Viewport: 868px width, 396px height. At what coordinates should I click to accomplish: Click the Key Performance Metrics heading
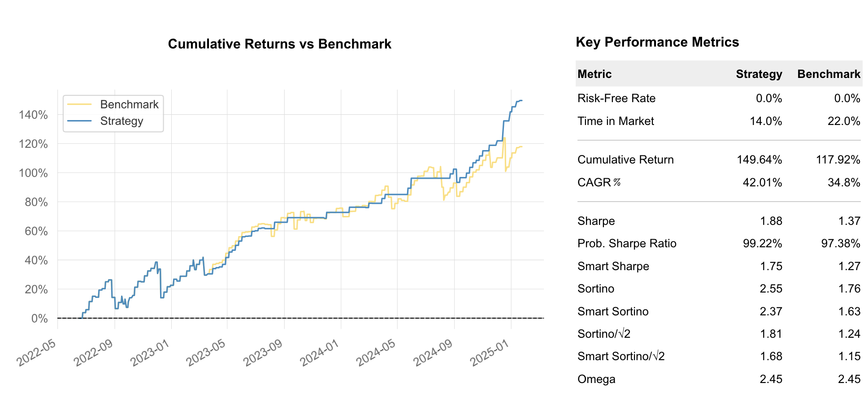pyautogui.click(x=657, y=42)
